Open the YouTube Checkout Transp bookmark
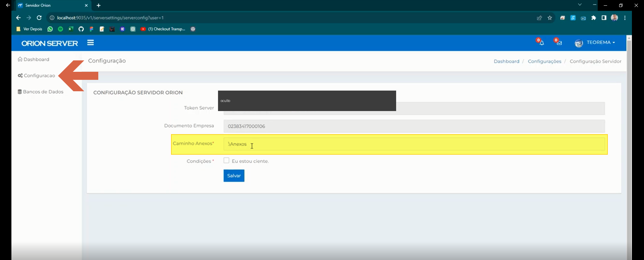 pyautogui.click(x=163, y=29)
